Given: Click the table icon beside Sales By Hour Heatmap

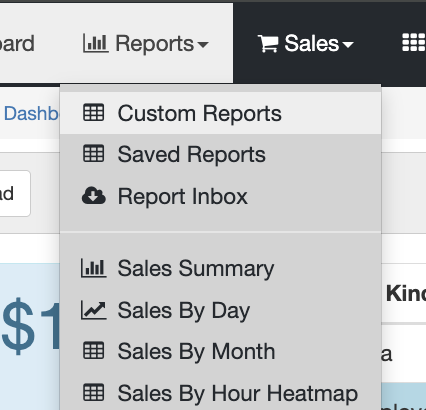Looking at the screenshot, I should (93, 392).
